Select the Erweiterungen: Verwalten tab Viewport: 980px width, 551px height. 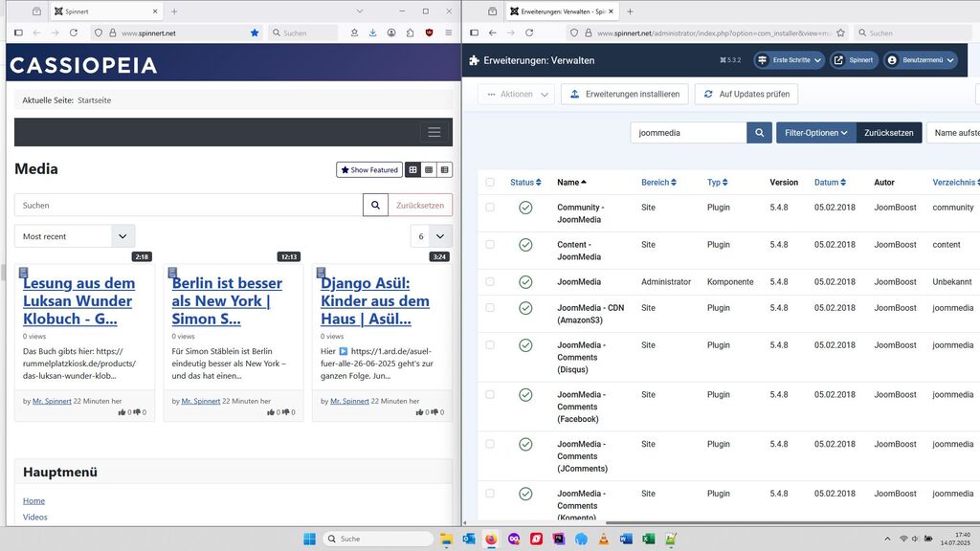[562, 11]
